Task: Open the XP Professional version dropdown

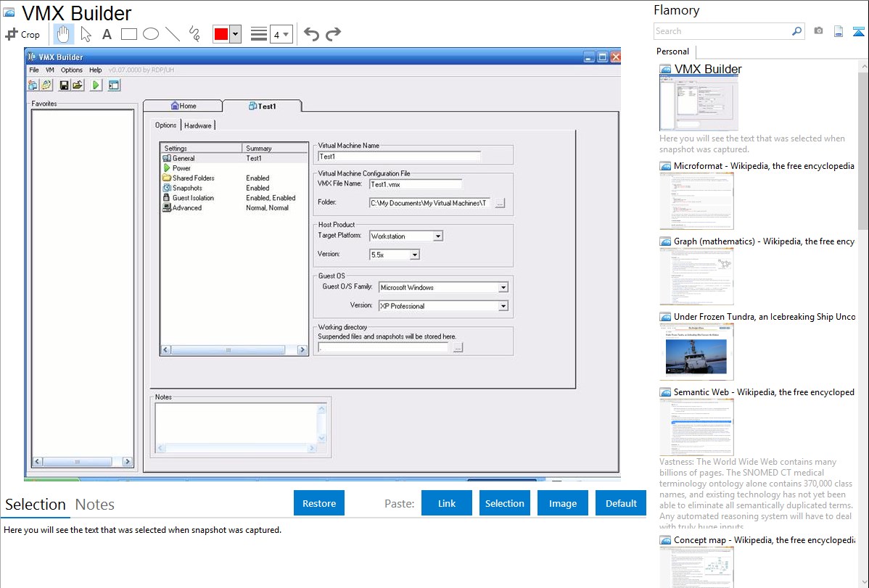Action: point(503,306)
